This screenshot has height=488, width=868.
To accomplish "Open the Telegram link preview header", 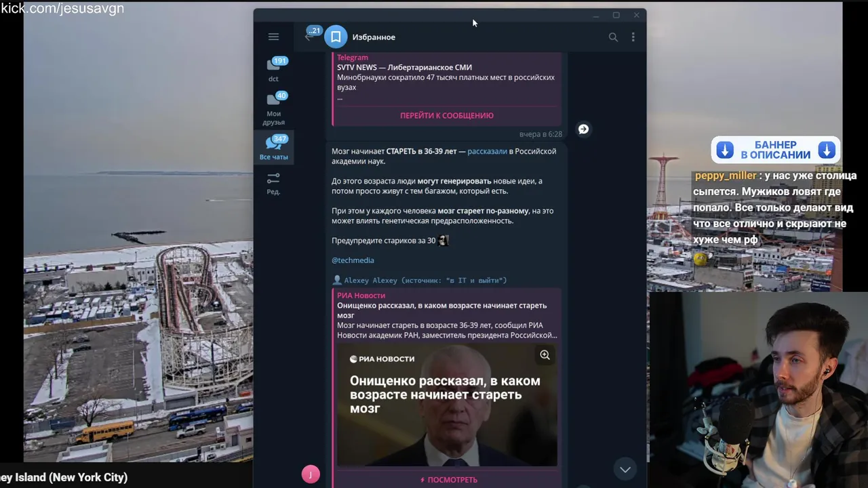I will (353, 58).
